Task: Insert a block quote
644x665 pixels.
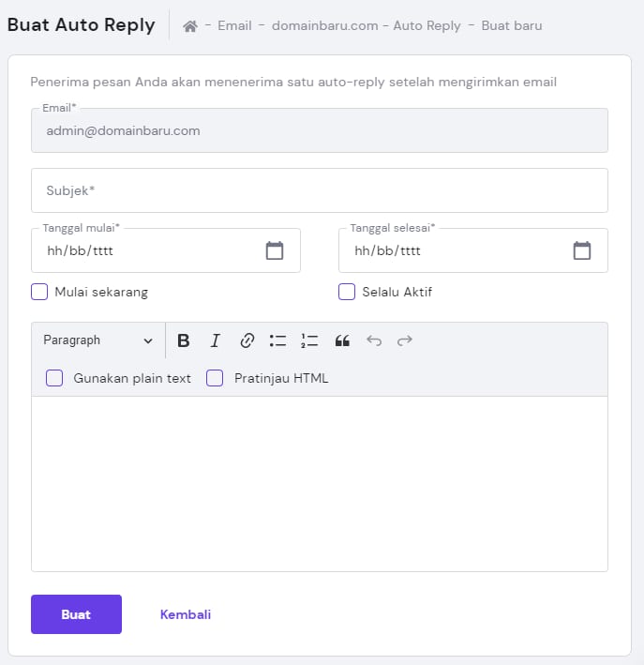Action: [342, 340]
